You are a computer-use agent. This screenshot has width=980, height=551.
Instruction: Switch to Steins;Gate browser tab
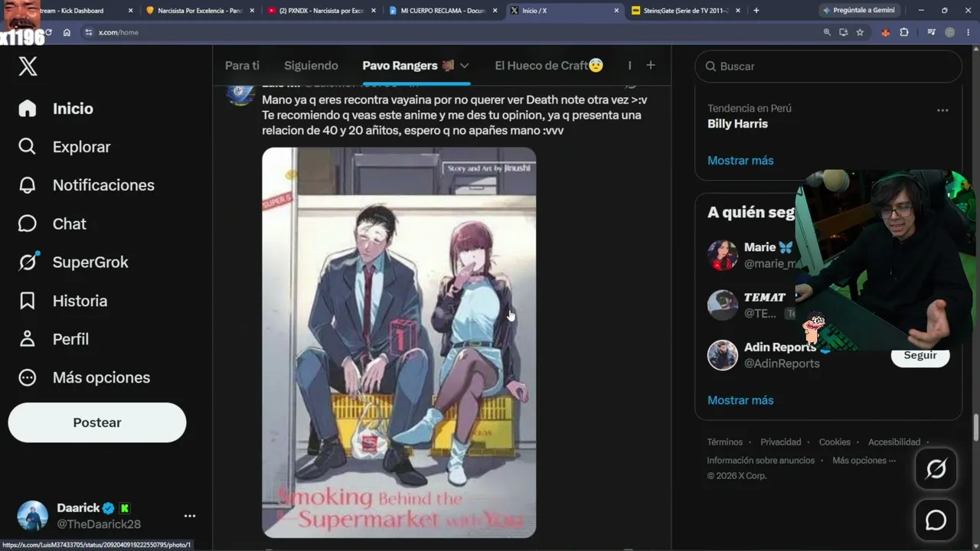685,11
